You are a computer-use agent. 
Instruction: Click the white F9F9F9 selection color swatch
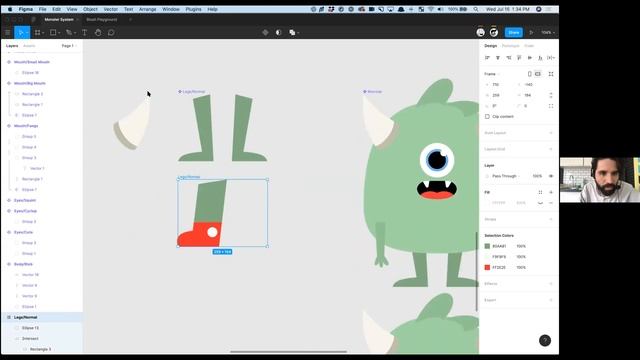[487, 257]
